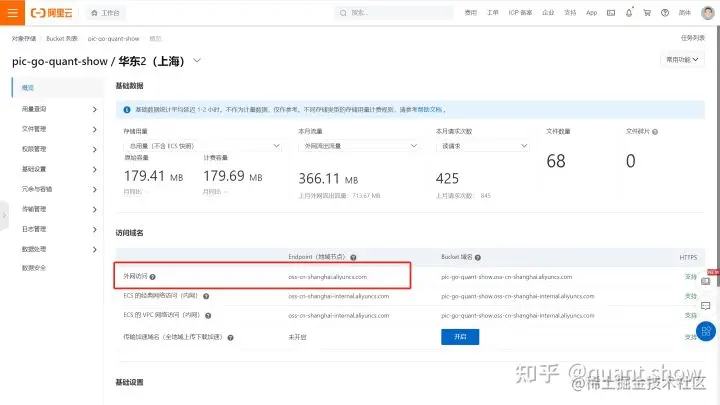Open the shopping cart icon
This screenshot has width=720, height=405.
[647, 13]
